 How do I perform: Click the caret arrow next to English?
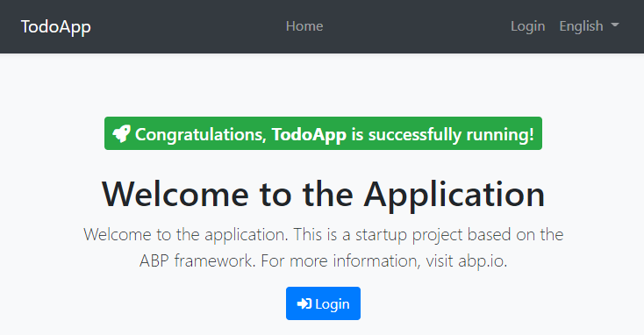tap(615, 25)
